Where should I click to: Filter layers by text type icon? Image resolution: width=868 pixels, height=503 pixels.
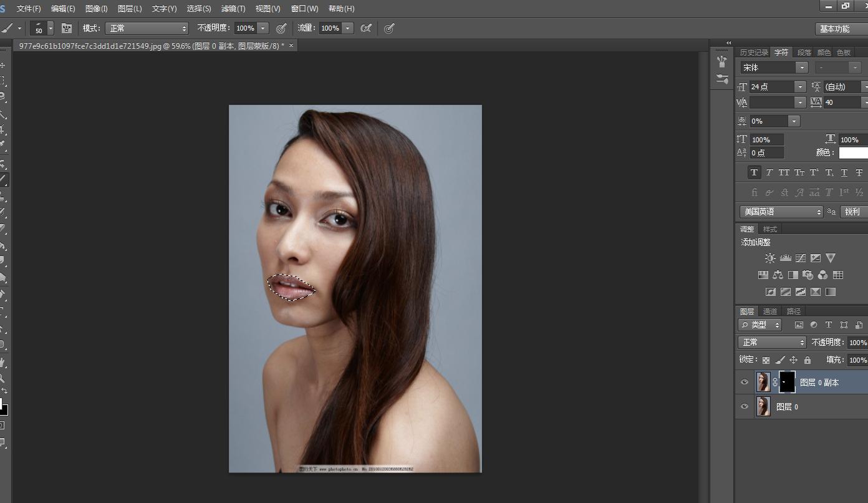tap(829, 325)
